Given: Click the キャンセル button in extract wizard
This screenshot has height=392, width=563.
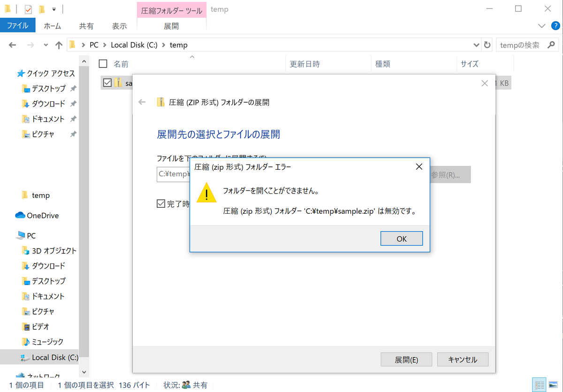Looking at the screenshot, I should pos(463,360).
